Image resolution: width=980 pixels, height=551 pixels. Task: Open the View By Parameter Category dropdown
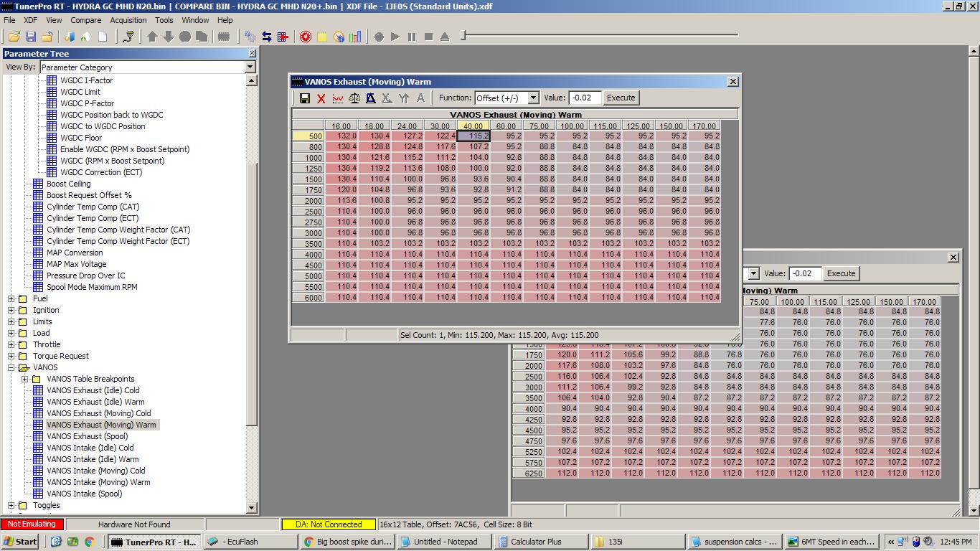point(250,67)
